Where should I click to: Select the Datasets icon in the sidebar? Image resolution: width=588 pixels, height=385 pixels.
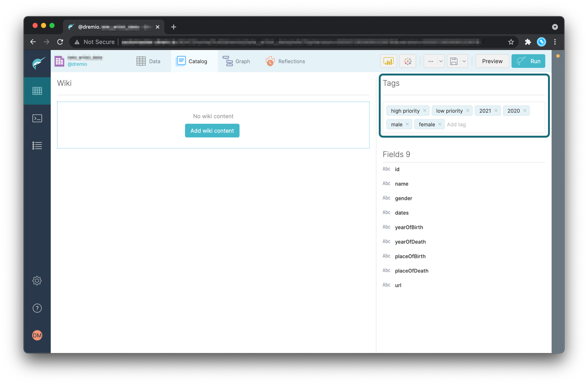[37, 91]
